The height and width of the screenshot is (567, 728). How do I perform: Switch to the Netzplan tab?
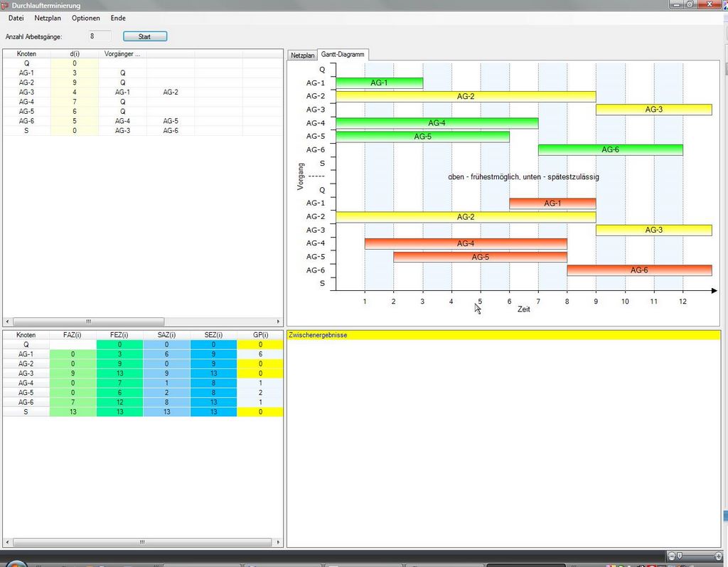tap(302, 55)
